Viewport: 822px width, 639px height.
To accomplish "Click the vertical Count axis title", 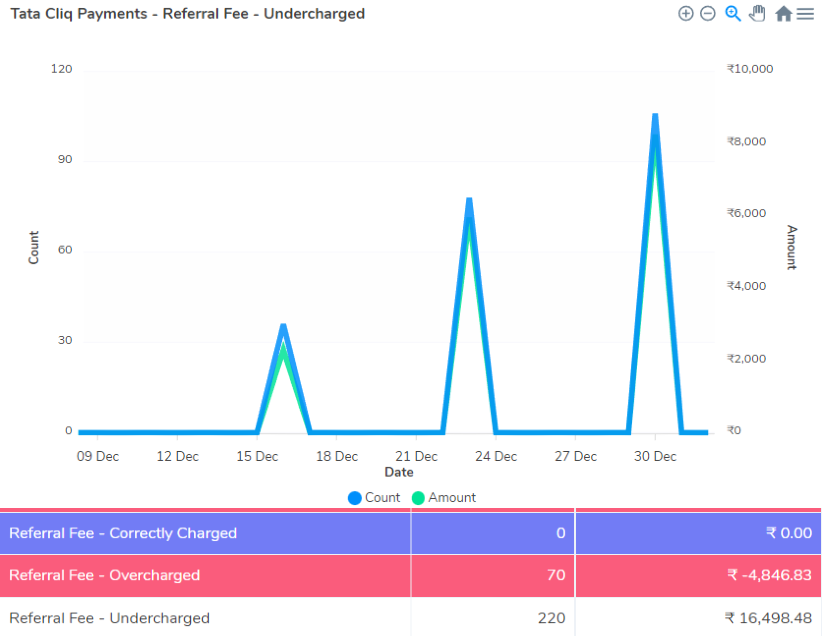I will (34, 247).
